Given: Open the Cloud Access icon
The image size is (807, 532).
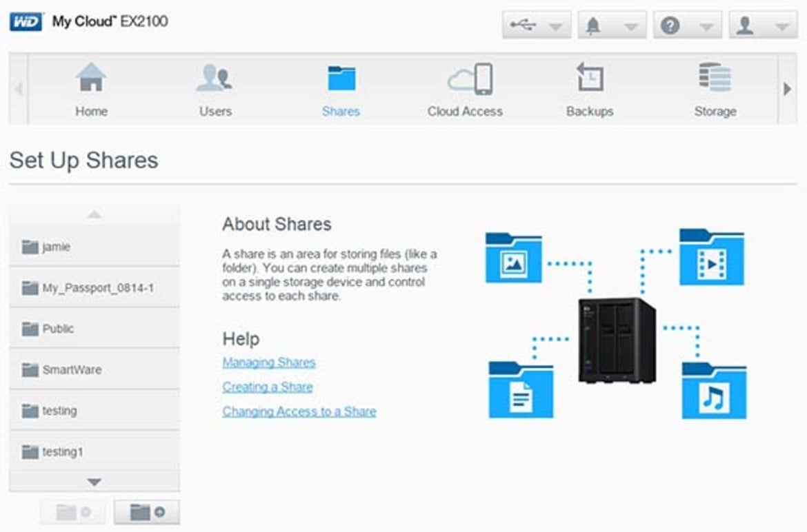Looking at the screenshot, I should click(470, 79).
